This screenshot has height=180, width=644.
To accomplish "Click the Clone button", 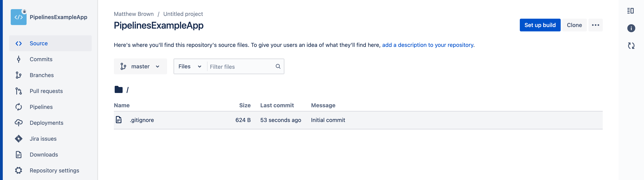I will click(574, 25).
